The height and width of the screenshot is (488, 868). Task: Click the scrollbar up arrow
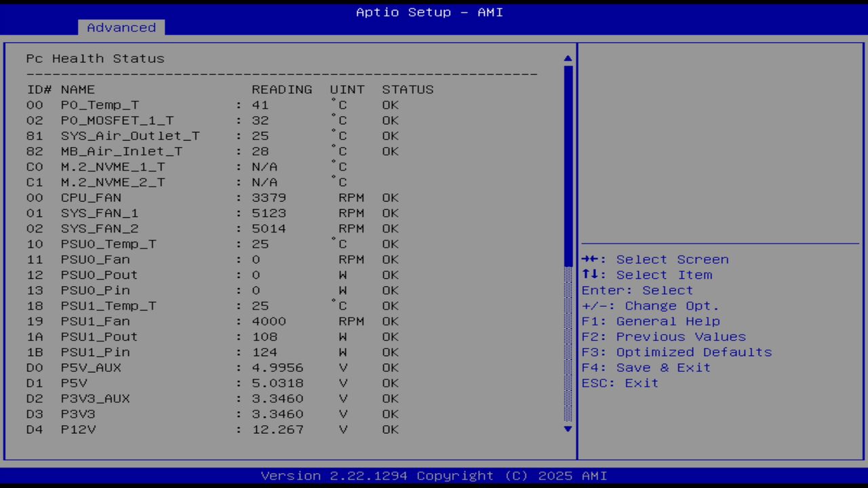pos(567,58)
